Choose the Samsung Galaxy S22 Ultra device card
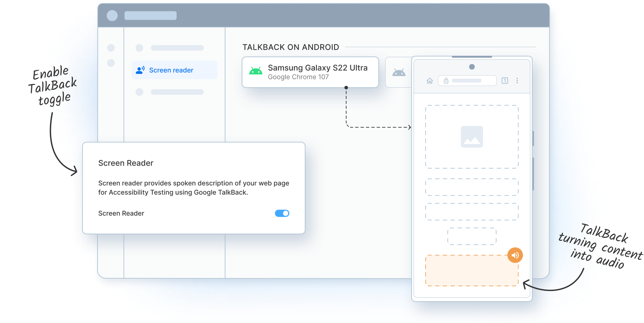This screenshot has width=644, height=323. (x=310, y=72)
